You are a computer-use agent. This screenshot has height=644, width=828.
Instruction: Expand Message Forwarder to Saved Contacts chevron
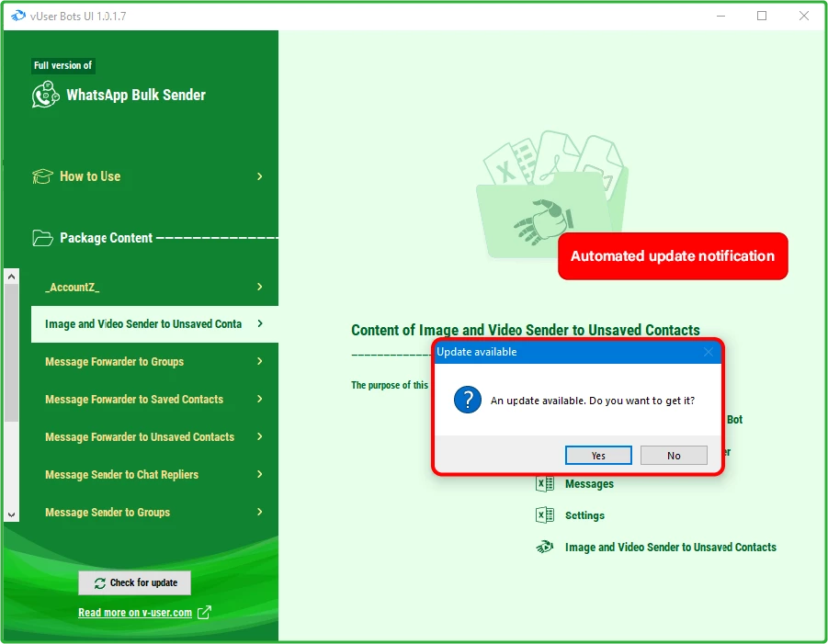259,399
